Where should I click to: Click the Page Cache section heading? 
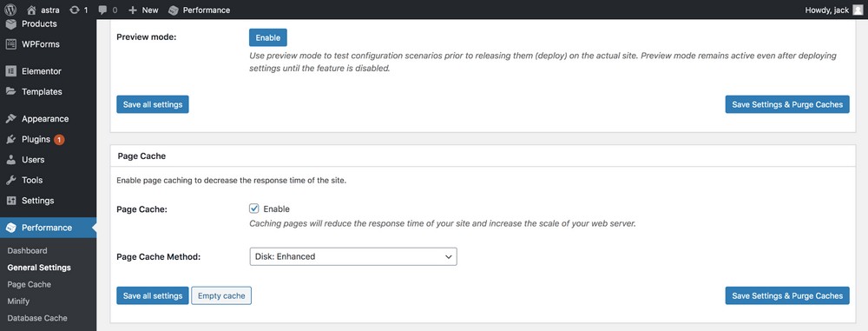(x=141, y=156)
